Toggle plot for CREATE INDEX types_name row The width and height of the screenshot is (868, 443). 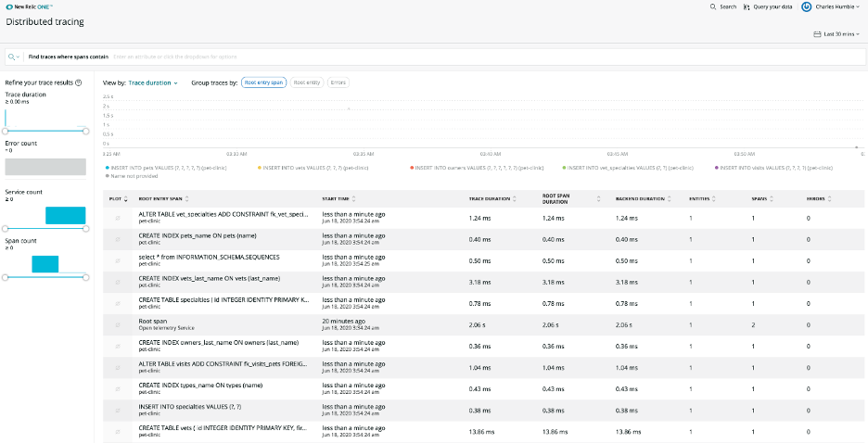pos(118,389)
